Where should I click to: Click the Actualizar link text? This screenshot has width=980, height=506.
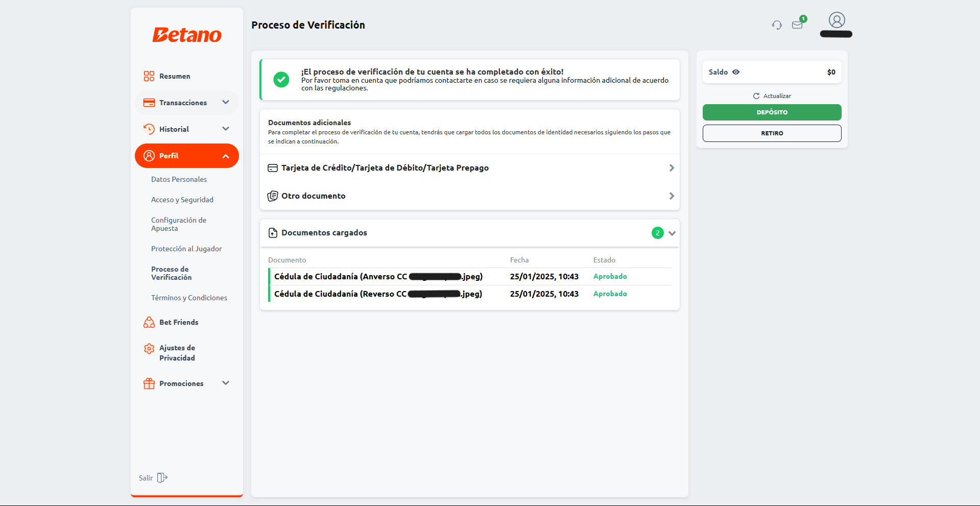[777, 96]
